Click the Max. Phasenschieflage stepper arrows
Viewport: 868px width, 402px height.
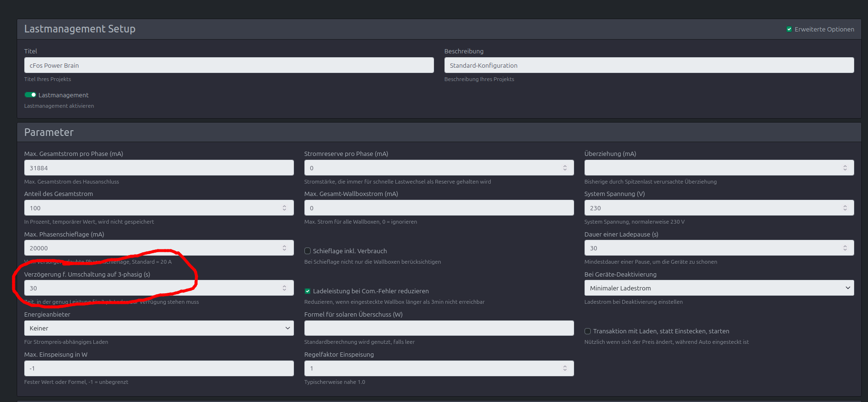coord(284,248)
